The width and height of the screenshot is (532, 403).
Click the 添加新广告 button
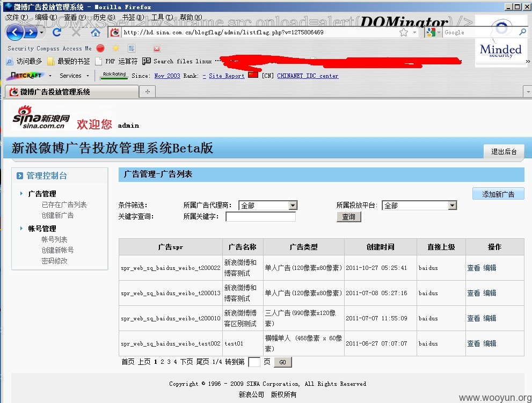(x=498, y=194)
